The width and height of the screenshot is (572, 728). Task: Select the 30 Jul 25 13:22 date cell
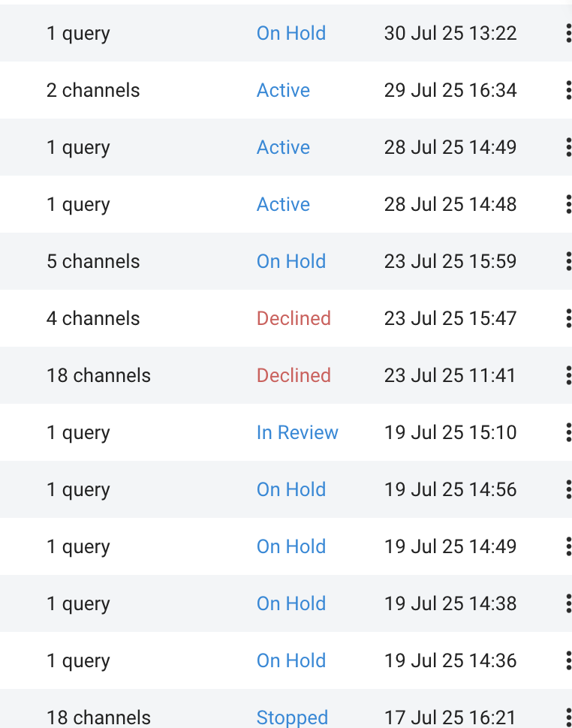coord(450,33)
